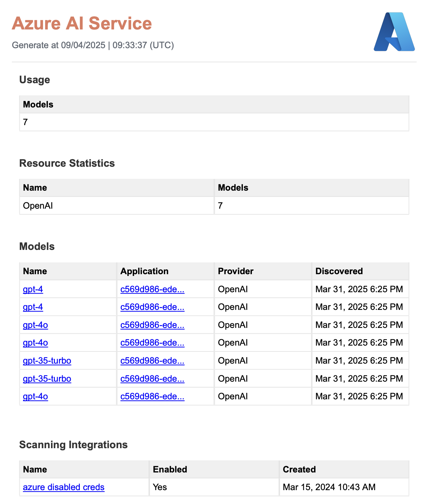Open the first gpt-35-turbo model link
The image size is (424, 504).
pos(47,360)
